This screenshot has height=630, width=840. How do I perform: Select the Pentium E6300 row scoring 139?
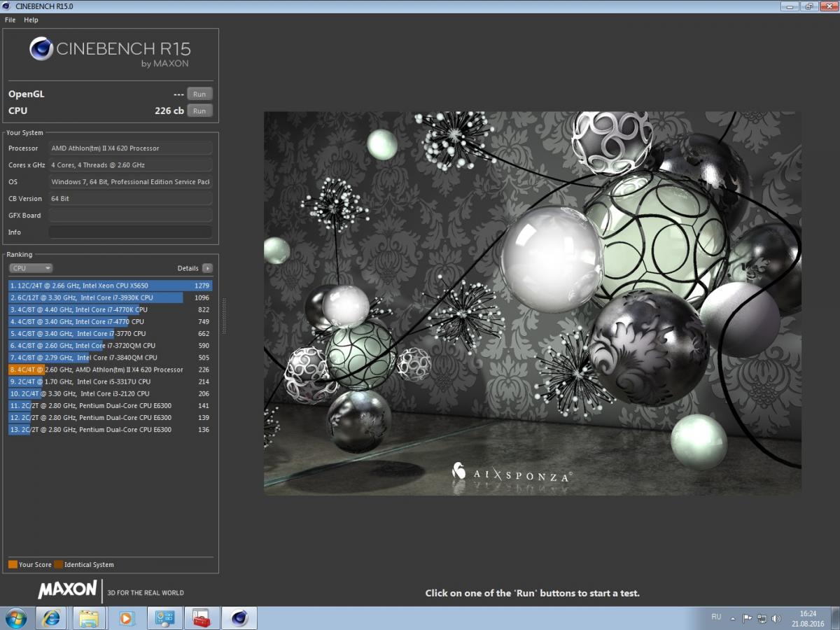click(x=111, y=417)
